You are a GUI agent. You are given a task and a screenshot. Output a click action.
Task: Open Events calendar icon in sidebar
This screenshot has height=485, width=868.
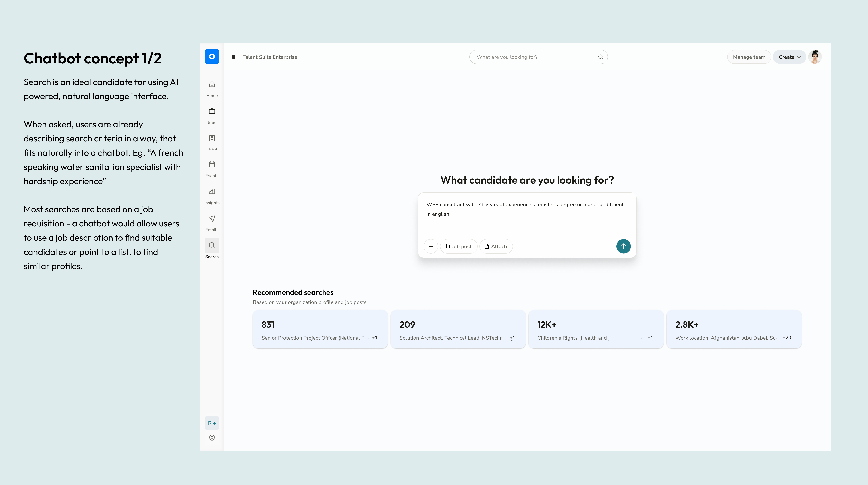click(x=212, y=165)
